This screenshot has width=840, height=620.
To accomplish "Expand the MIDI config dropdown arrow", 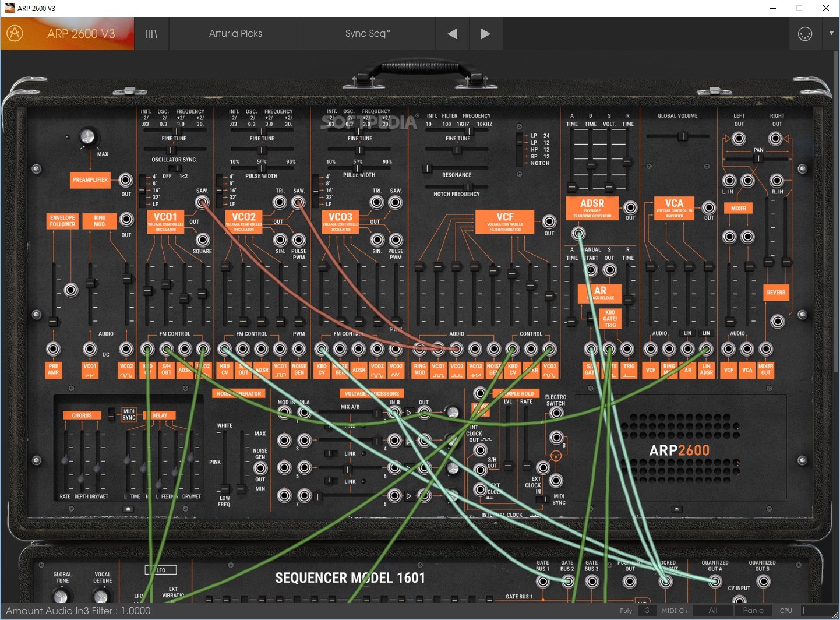I will 831,33.
